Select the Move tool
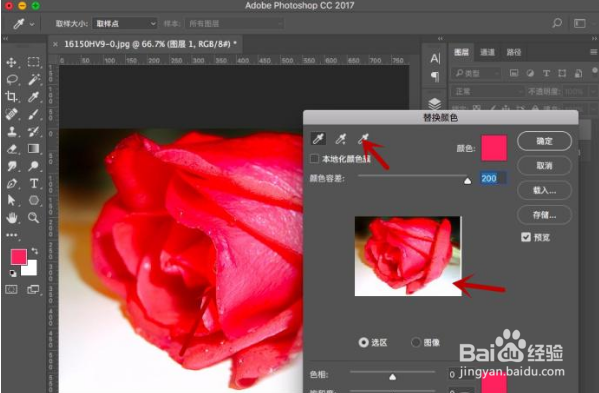The width and height of the screenshot is (599, 393). pyautogui.click(x=11, y=62)
